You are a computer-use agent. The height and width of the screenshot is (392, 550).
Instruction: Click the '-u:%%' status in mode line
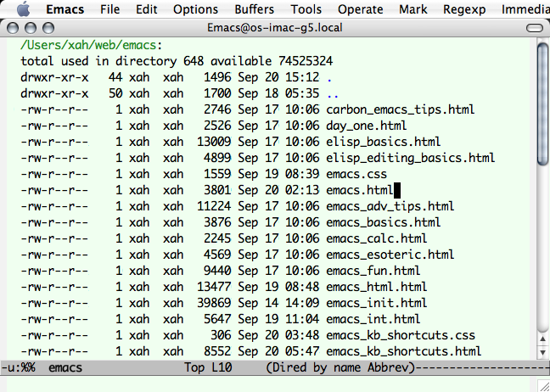pyautogui.click(x=18, y=367)
